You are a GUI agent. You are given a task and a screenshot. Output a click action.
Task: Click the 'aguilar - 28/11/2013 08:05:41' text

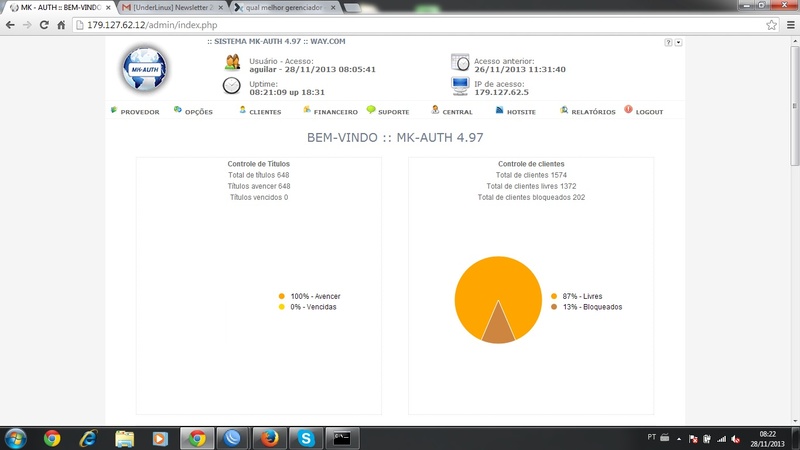coord(312,69)
